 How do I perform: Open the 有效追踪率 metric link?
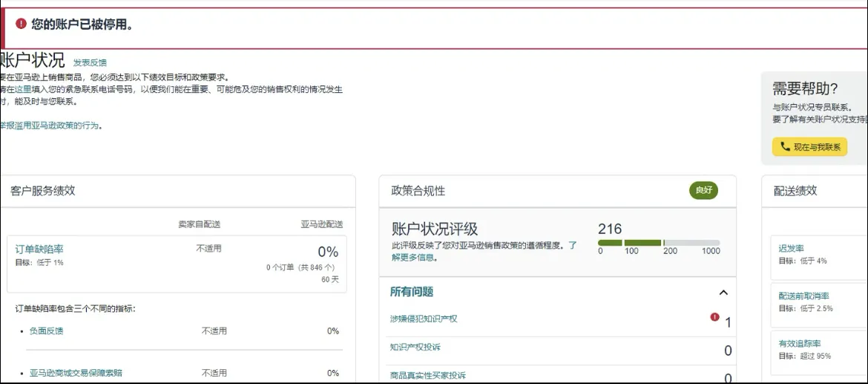click(x=799, y=344)
